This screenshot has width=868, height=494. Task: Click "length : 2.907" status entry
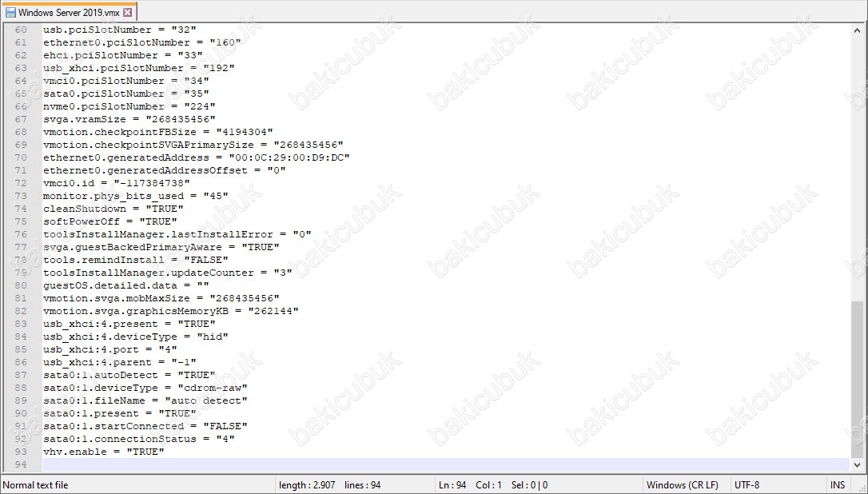(307, 485)
